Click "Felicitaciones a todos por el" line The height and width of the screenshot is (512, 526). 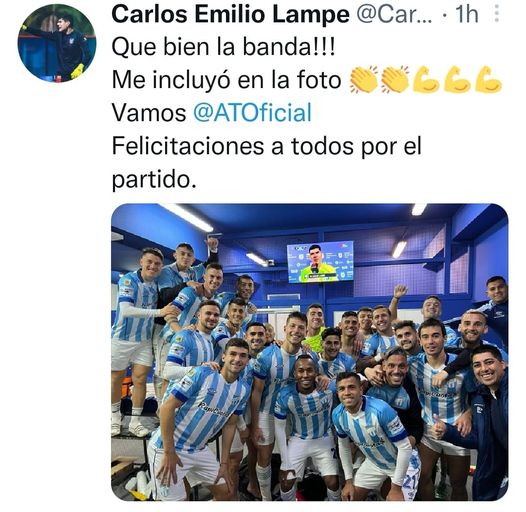point(266,146)
